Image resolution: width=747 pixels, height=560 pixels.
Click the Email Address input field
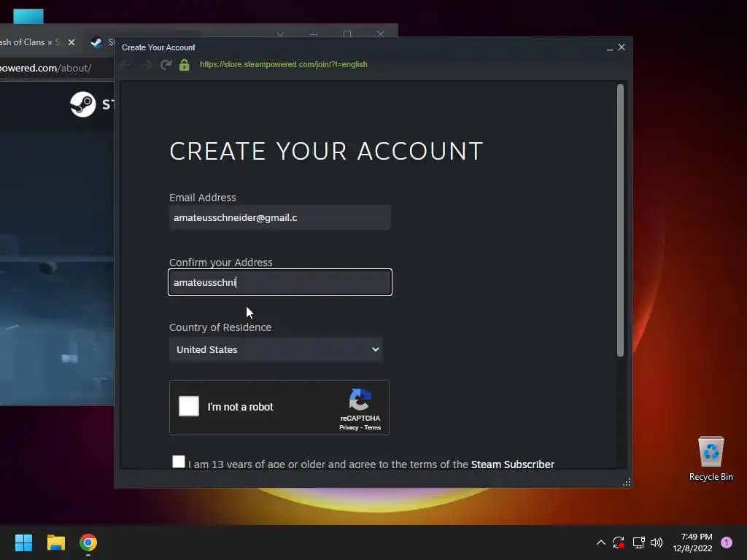(x=280, y=217)
